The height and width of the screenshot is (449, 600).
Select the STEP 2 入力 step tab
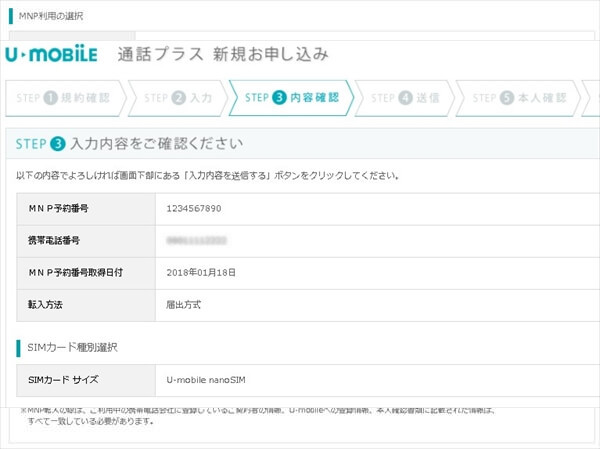pos(178,98)
